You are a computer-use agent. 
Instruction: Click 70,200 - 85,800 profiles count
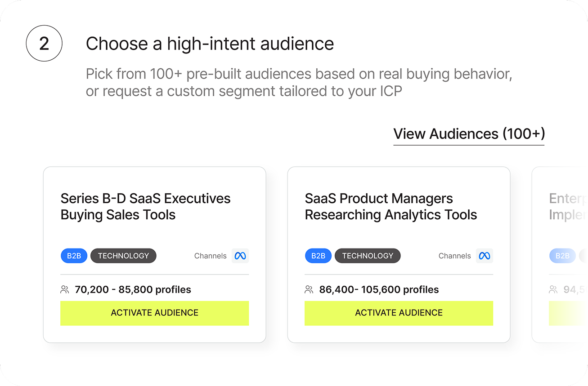(x=133, y=290)
